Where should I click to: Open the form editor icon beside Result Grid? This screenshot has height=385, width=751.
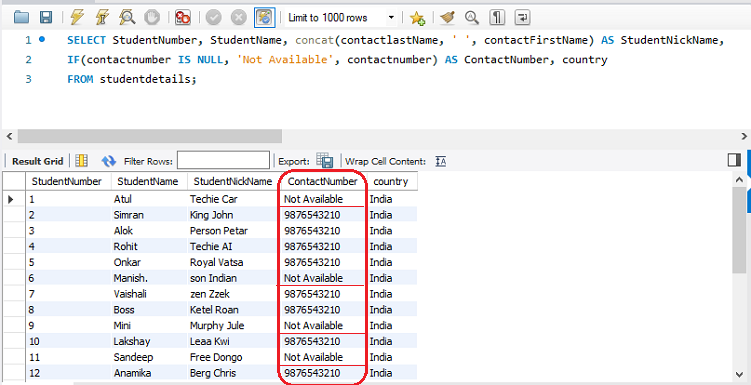(x=81, y=161)
